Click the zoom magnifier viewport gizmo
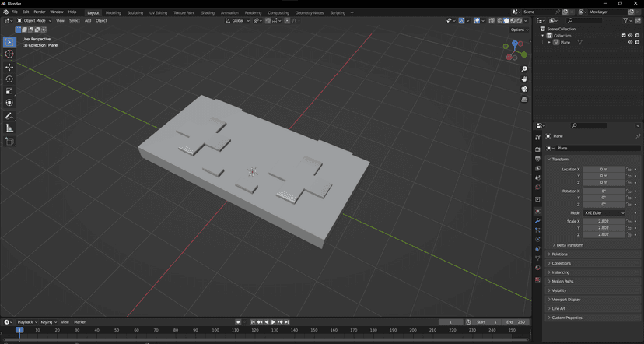Screen dimensions: 644x344 (524, 68)
